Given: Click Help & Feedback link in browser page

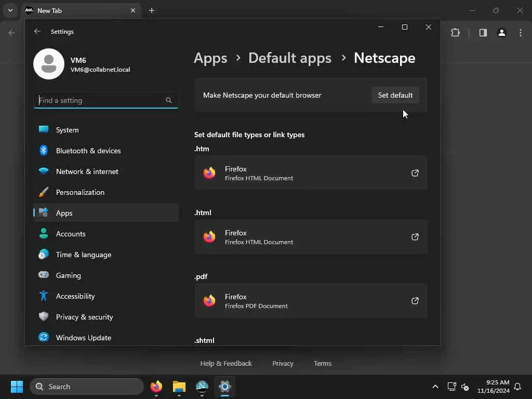Looking at the screenshot, I should pos(226,363).
